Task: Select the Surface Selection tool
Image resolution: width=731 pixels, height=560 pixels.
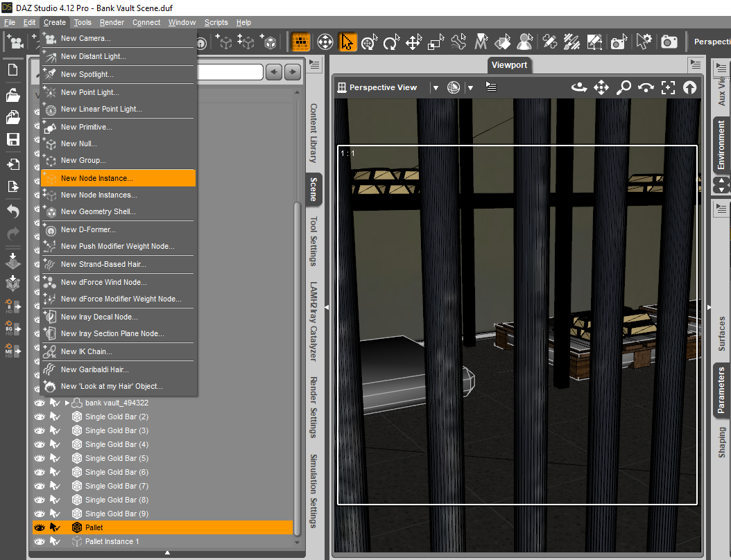Action: click(x=503, y=42)
